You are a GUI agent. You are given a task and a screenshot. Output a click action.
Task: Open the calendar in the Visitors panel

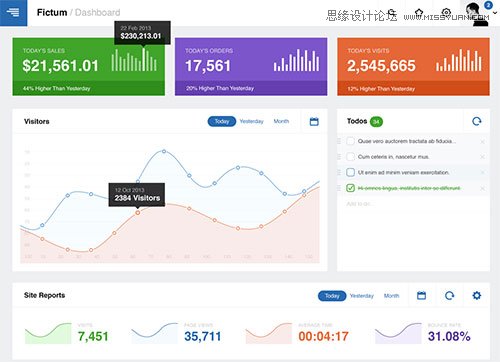pos(314,121)
